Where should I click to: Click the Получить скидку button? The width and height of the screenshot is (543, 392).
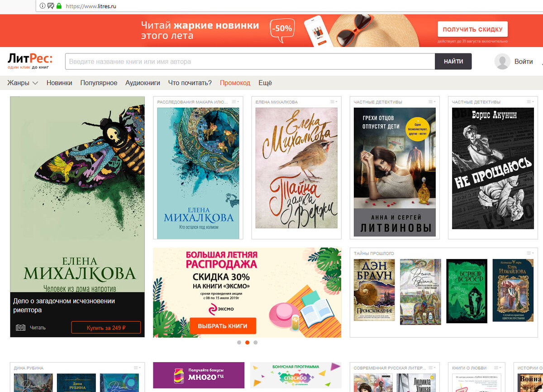(x=472, y=29)
